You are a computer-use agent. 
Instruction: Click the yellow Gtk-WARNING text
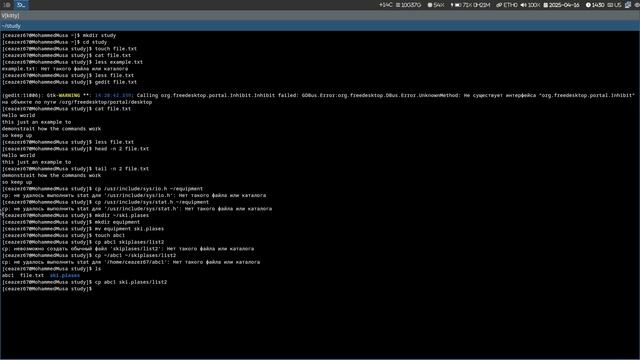69,96
